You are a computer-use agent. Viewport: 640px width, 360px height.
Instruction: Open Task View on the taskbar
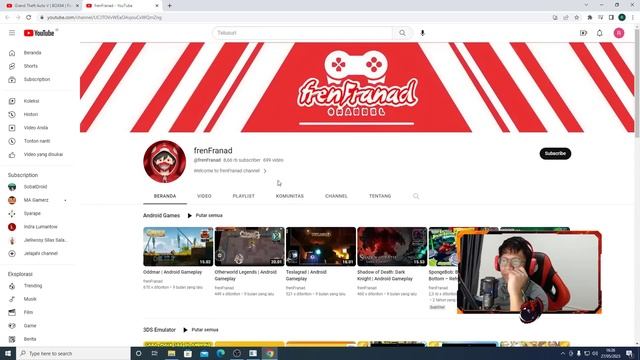pyautogui.click(x=155, y=353)
